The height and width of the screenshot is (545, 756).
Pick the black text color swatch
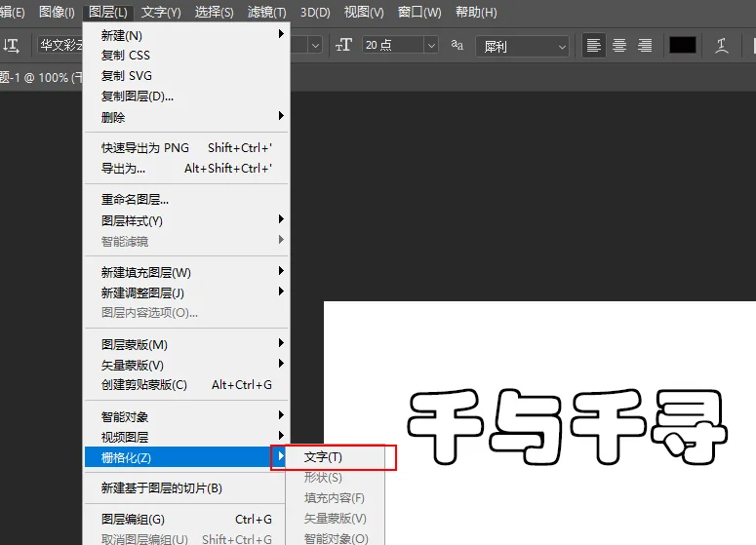point(682,45)
